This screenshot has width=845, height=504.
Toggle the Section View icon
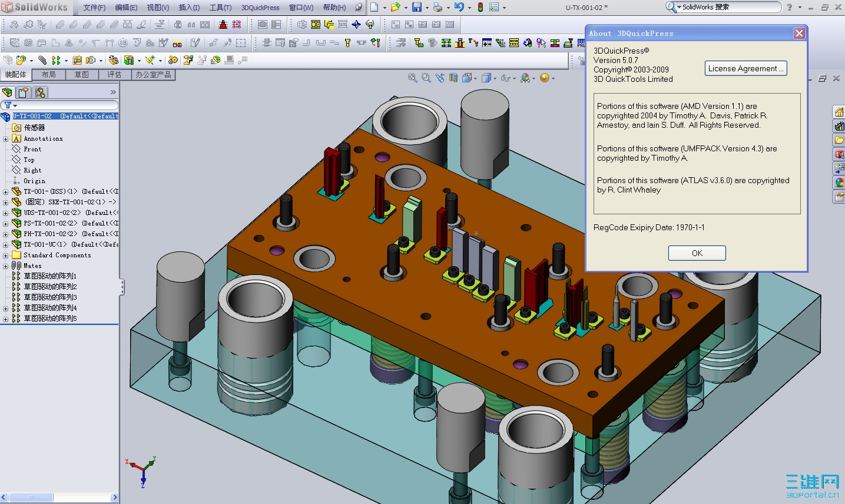point(453,78)
